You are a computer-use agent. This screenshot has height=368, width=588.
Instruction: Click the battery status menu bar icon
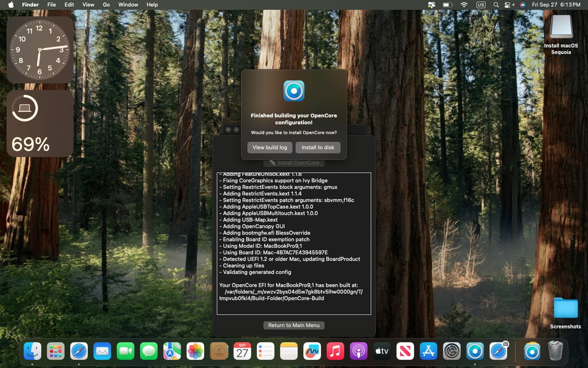(448, 4)
